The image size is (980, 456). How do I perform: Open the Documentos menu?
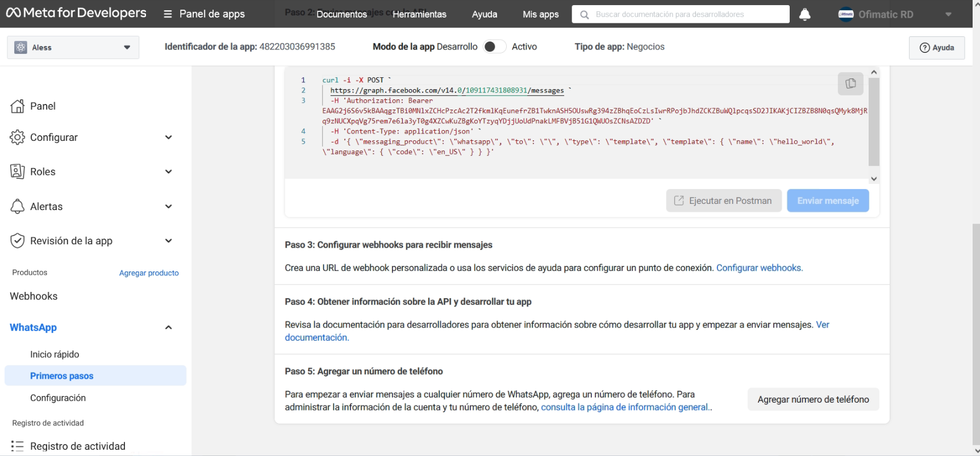(341, 14)
